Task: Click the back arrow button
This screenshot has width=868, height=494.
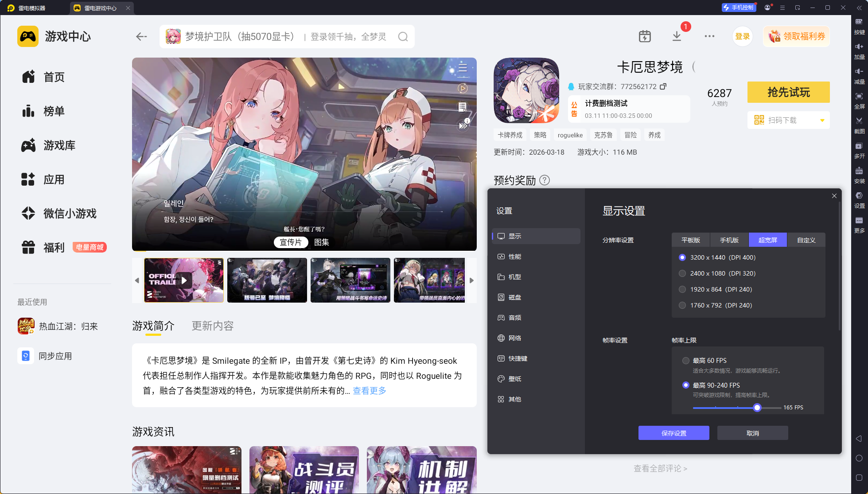Action: (141, 37)
